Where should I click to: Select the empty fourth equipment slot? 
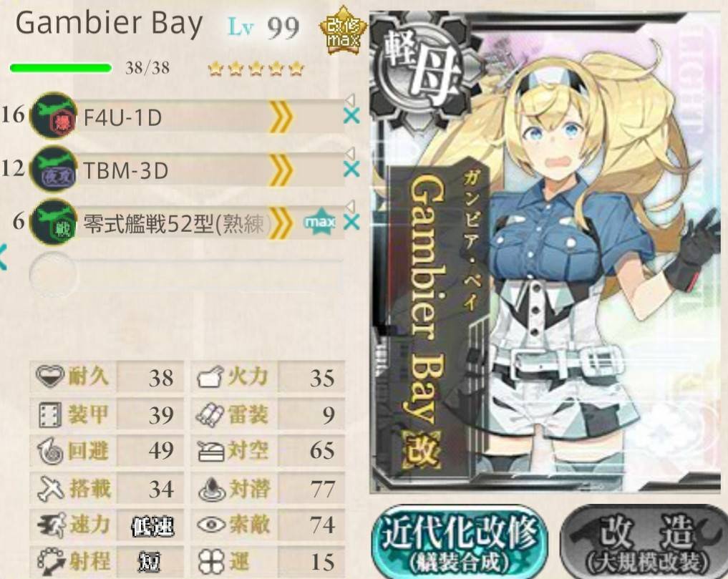pos(185,274)
